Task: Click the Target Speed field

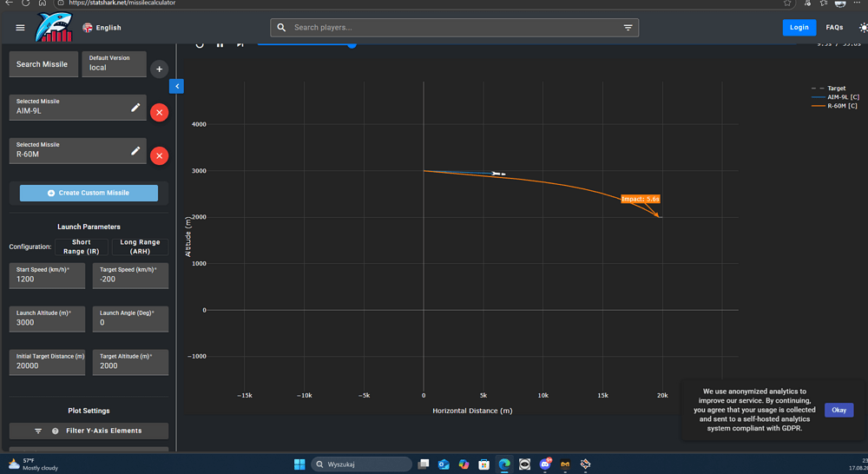Action: point(131,275)
